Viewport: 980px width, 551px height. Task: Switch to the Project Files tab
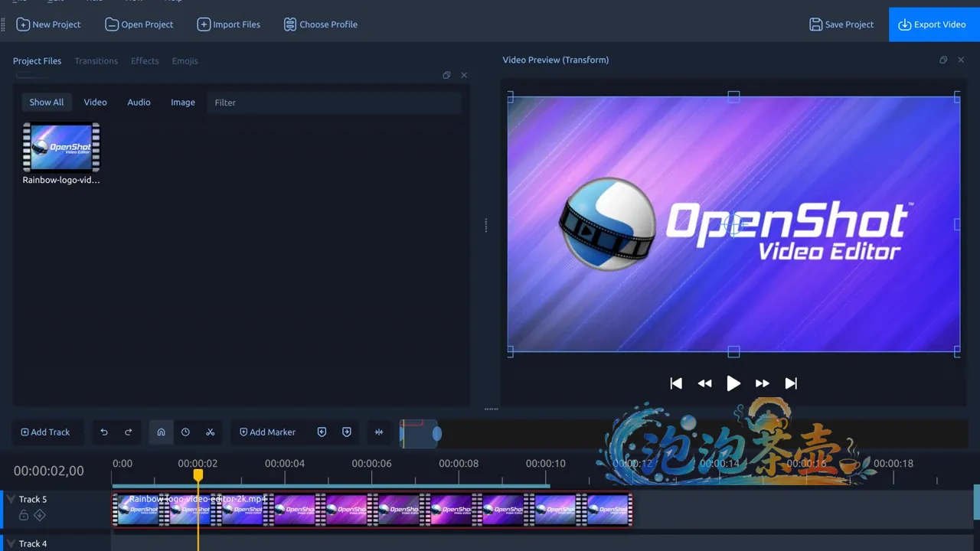pyautogui.click(x=37, y=60)
